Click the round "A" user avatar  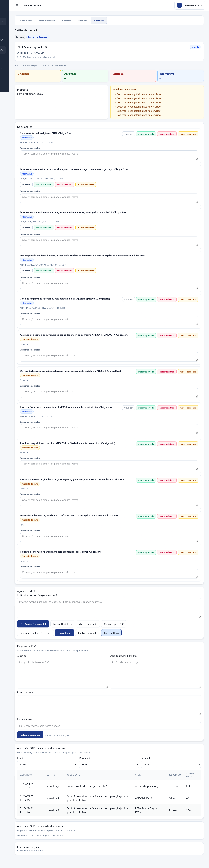(179, 5)
